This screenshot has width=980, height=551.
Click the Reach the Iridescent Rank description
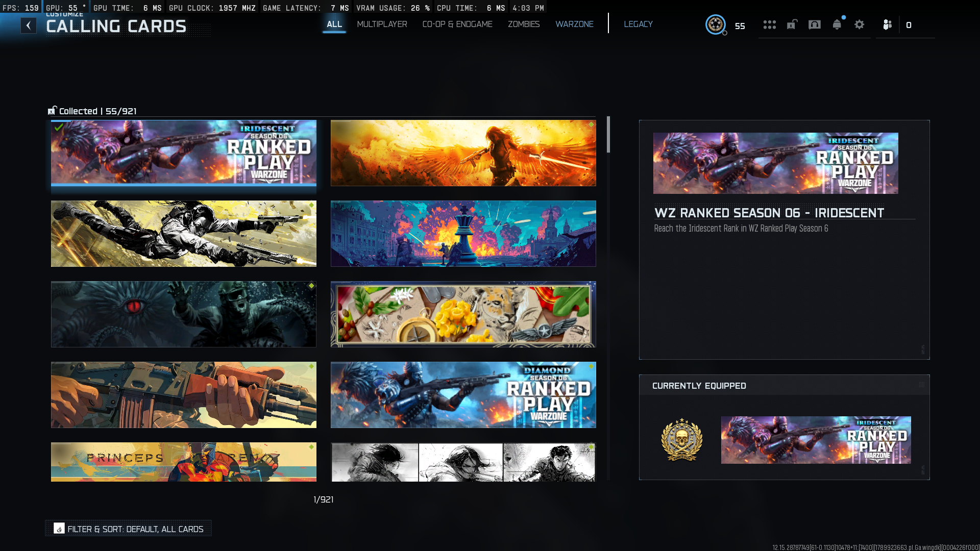[741, 229]
